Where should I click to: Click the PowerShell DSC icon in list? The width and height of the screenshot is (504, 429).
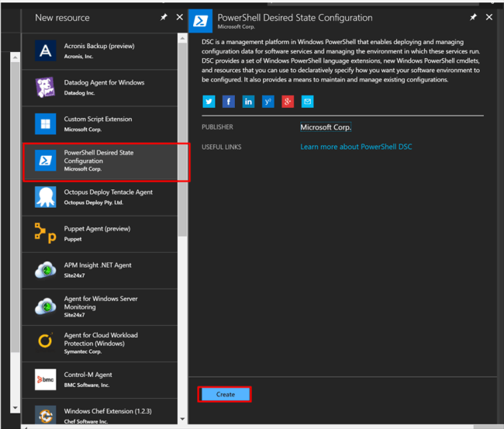coord(45,160)
